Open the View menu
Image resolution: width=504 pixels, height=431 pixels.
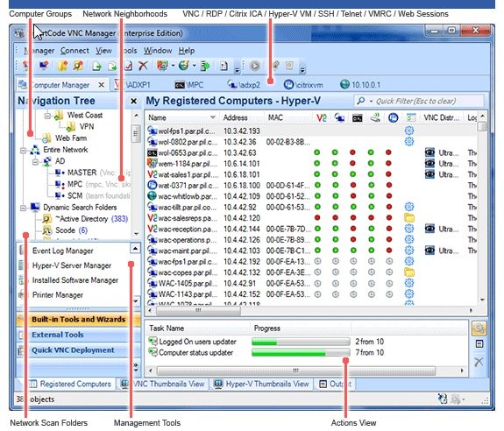tap(103, 51)
